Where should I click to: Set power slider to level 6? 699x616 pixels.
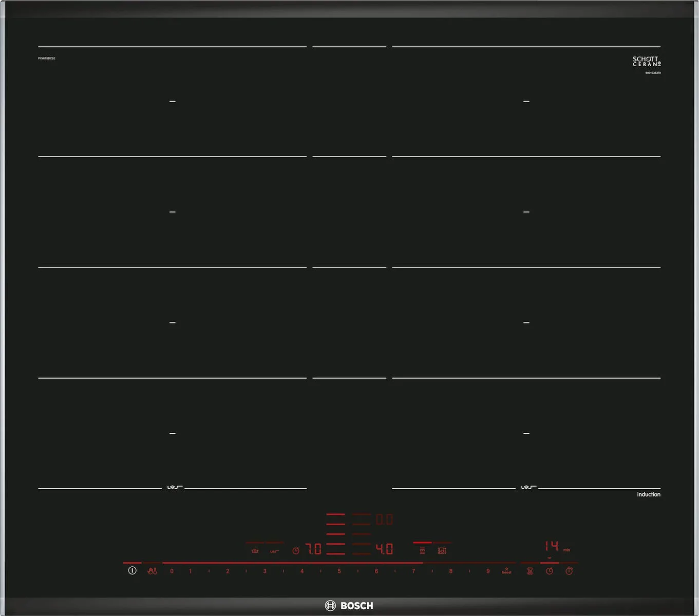(x=376, y=571)
